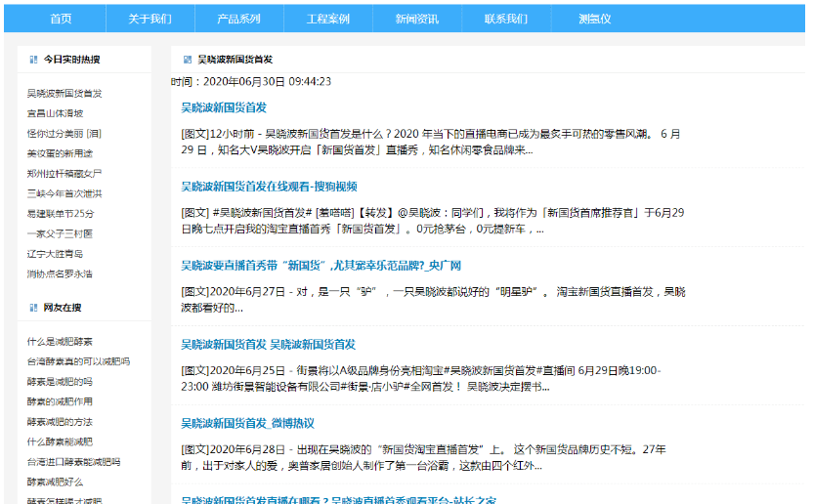Open hot search 美纹蛋的新用途
The height and width of the screenshot is (504, 813).
point(60,153)
